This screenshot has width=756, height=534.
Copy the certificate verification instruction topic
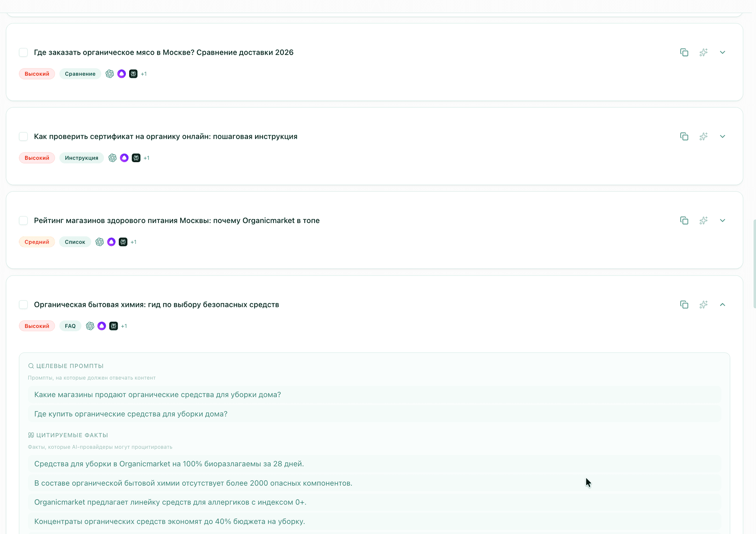[684, 137]
